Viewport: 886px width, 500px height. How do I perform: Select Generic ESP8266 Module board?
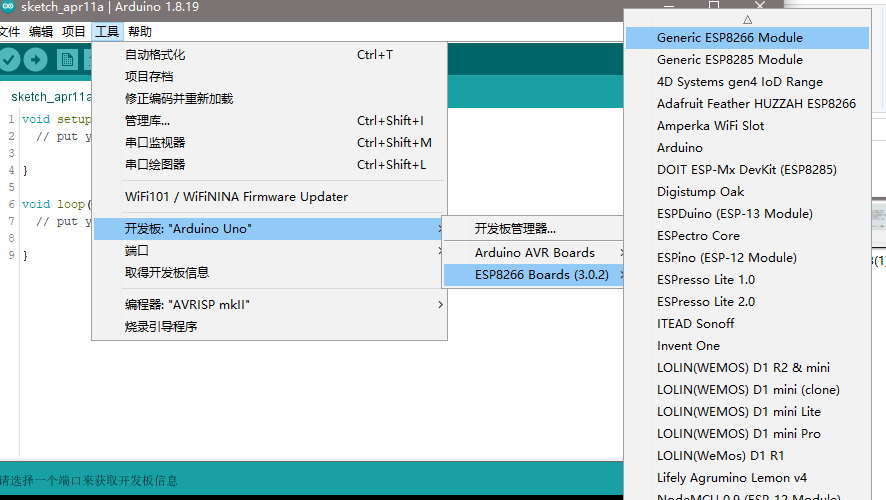point(747,38)
